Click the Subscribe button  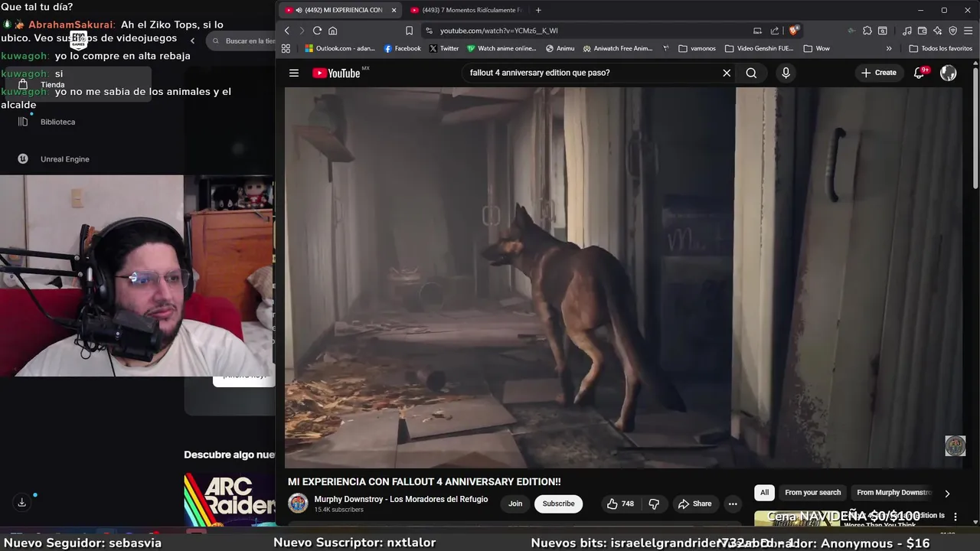[558, 504]
